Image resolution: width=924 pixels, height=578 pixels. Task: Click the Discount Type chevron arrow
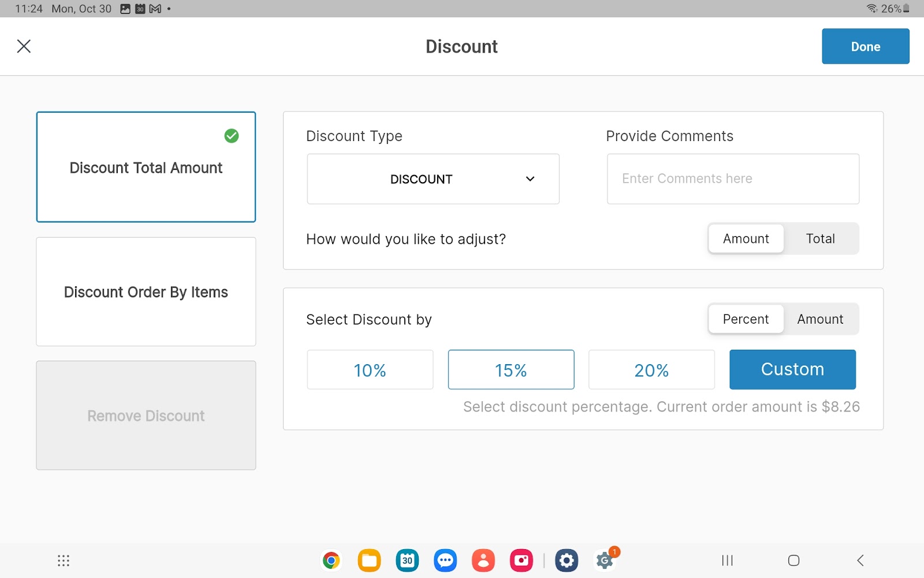[x=530, y=179]
